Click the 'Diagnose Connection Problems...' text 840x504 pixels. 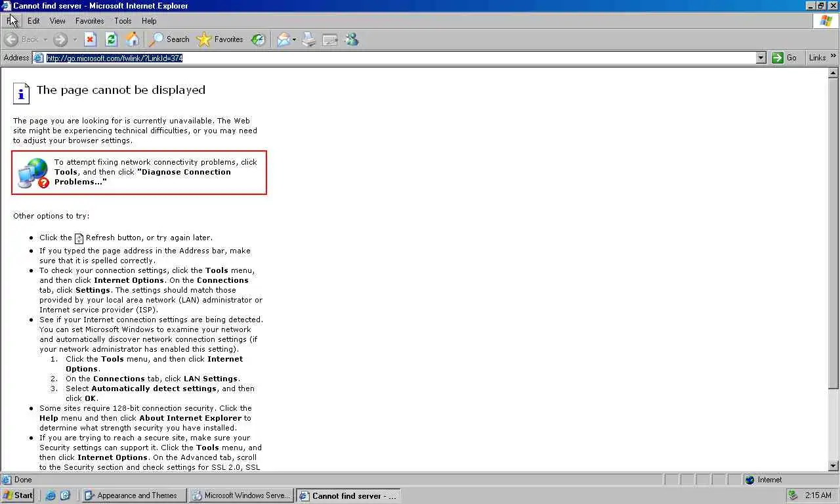pos(142,177)
